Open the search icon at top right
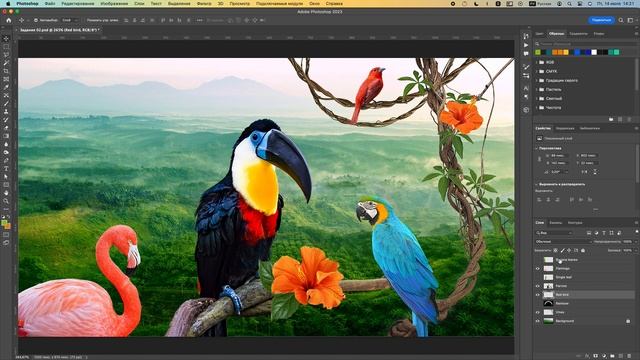 click(621, 20)
